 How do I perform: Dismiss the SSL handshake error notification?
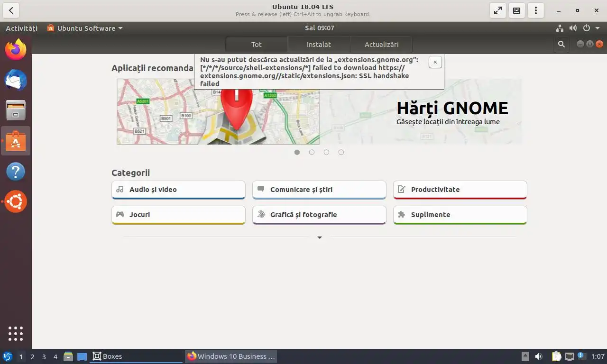tap(435, 62)
